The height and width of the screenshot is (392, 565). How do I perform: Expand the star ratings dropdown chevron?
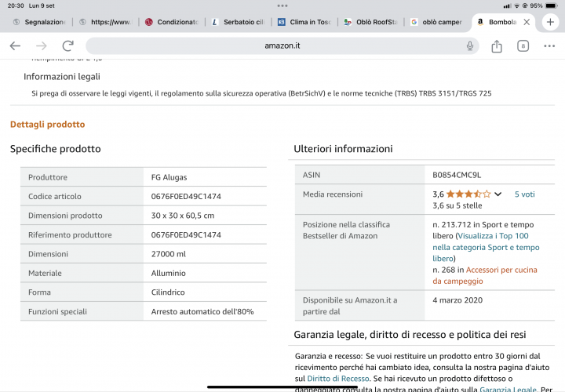pos(498,194)
